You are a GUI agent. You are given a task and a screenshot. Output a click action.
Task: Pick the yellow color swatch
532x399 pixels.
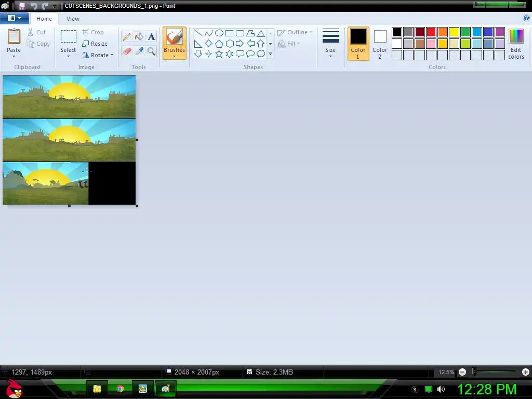pos(454,32)
